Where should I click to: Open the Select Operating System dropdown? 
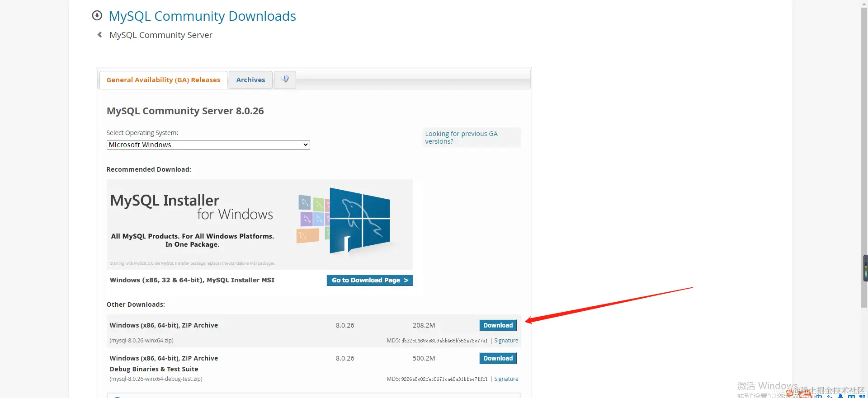[x=208, y=145]
